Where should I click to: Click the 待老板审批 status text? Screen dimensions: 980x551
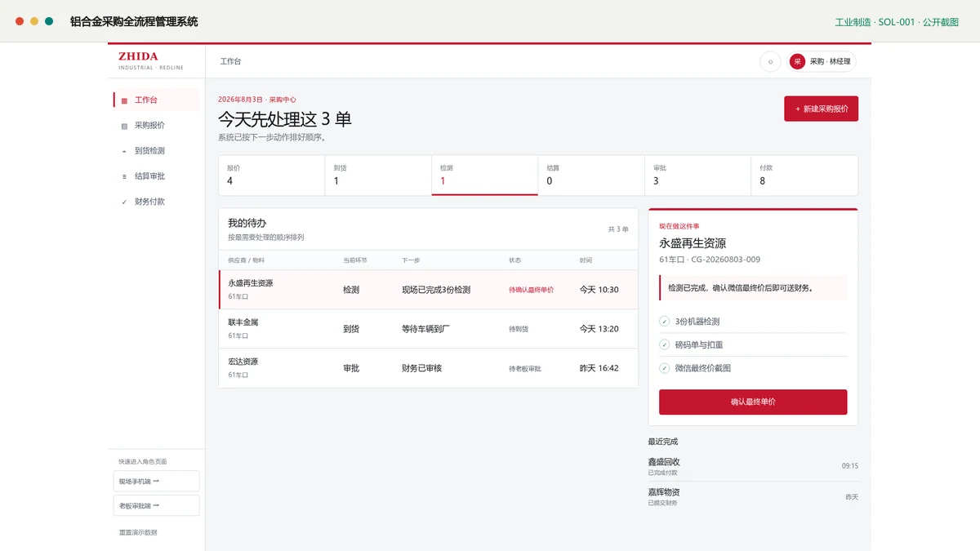point(524,368)
